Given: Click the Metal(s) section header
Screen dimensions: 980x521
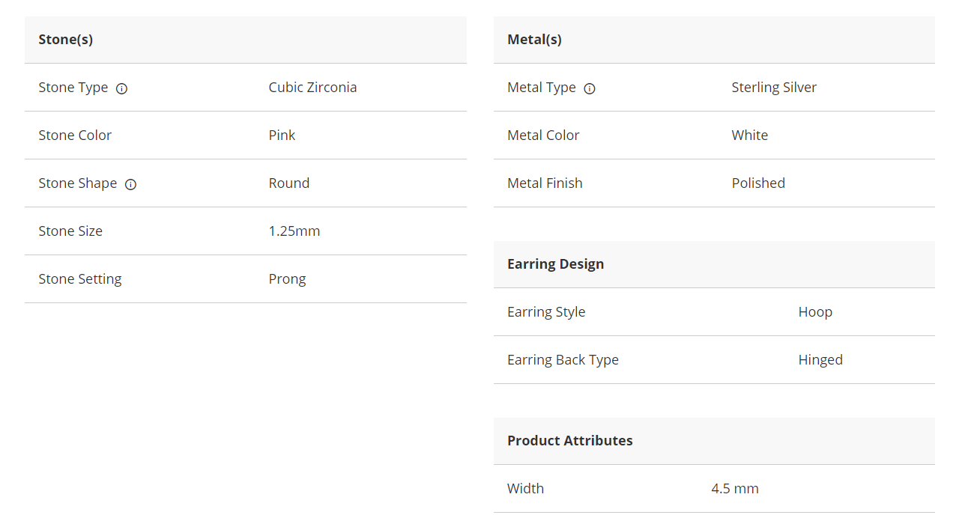Looking at the screenshot, I should 534,40.
